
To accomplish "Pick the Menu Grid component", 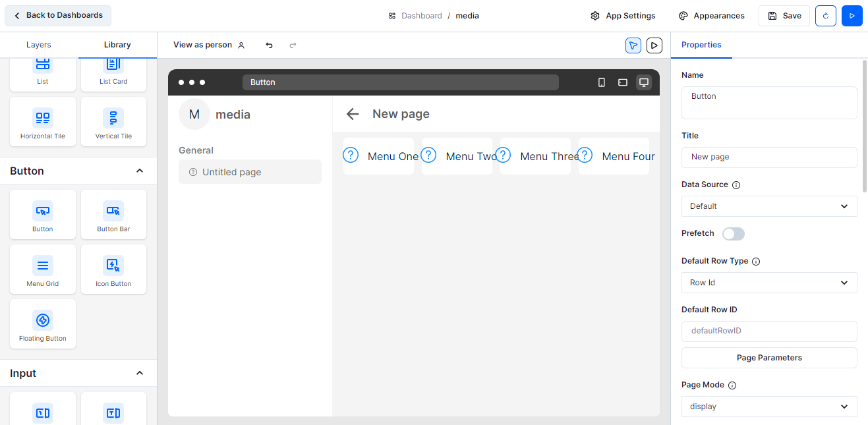I will tap(43, 269).
